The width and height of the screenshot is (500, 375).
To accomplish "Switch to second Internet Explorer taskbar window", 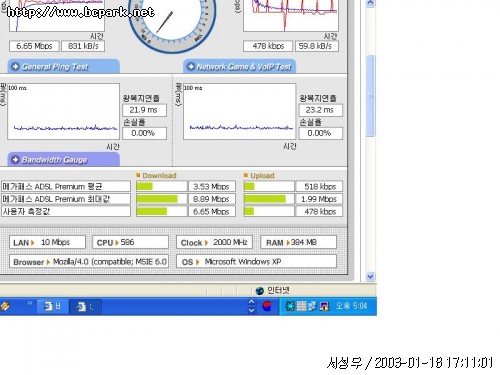I will click(x=85, y=306).
